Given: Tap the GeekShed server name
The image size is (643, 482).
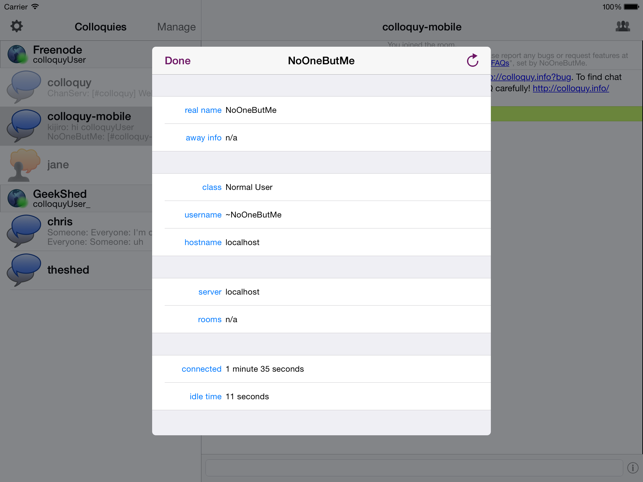Looking at the screenshot, I should pyautogui.click(x=60, y=194).
